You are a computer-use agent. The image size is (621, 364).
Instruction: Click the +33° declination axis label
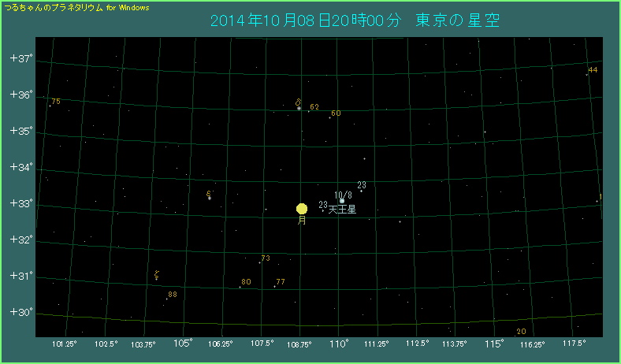click(x=20, y=203)
